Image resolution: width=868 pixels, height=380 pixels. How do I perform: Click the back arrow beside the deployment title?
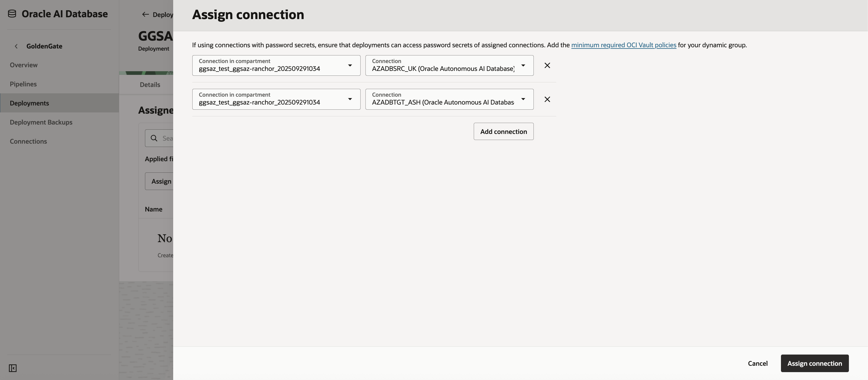click(x=145, y=14)
